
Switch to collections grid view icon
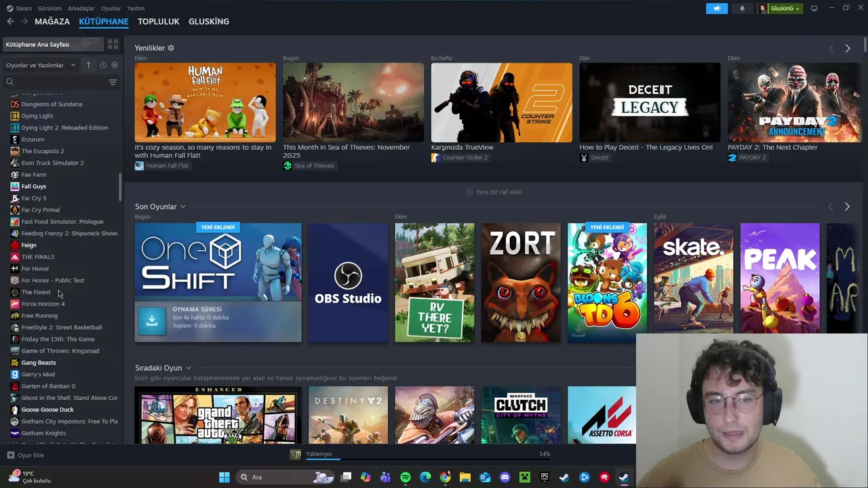pos(113,44)
